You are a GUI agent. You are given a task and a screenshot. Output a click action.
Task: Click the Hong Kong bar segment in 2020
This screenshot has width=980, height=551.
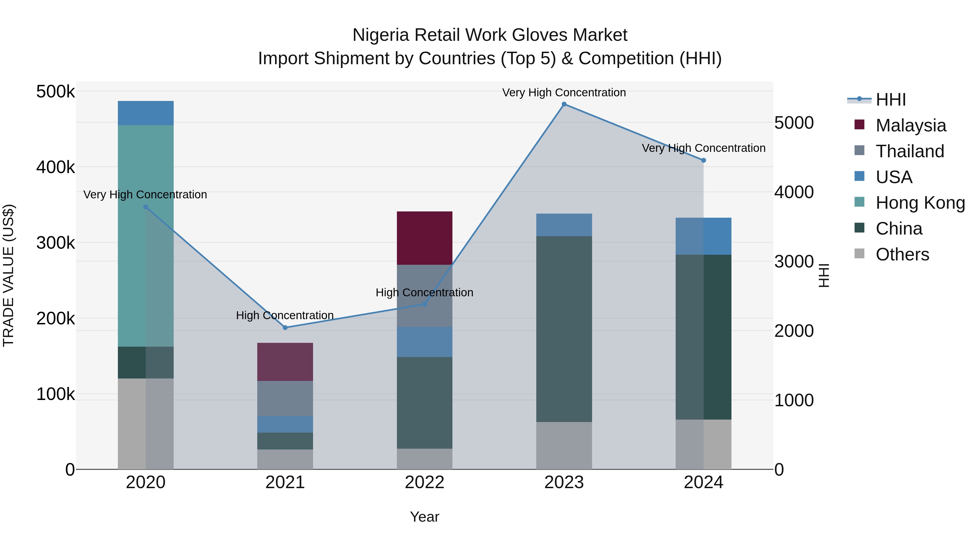tap(146, 236)
